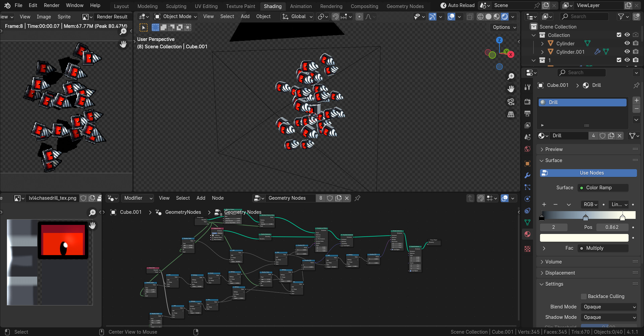This screenshot has height=336, width=644.
Task: Open the View Layer properties tab
Action: pyautogui.click(x=527, y=125)
